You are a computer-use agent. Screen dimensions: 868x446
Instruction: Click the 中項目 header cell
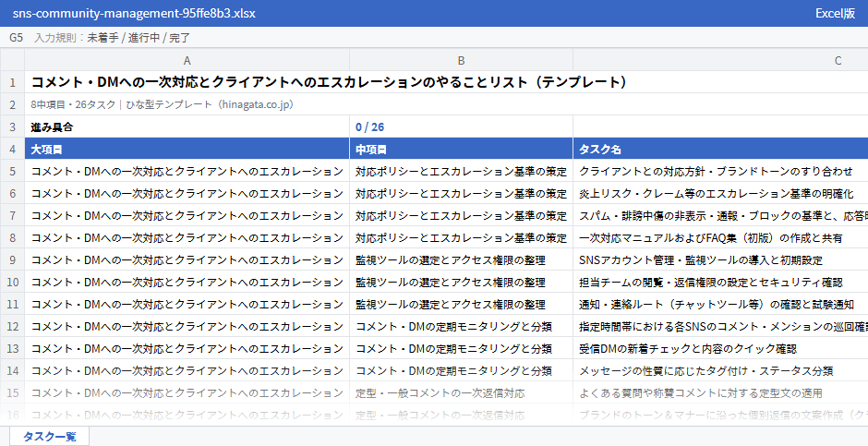pos(461,149)
